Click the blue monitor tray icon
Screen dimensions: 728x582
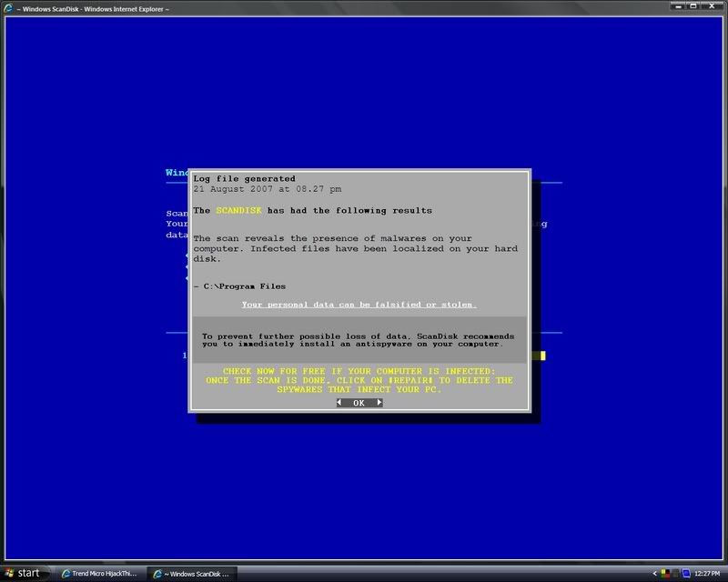pos(686,574)
